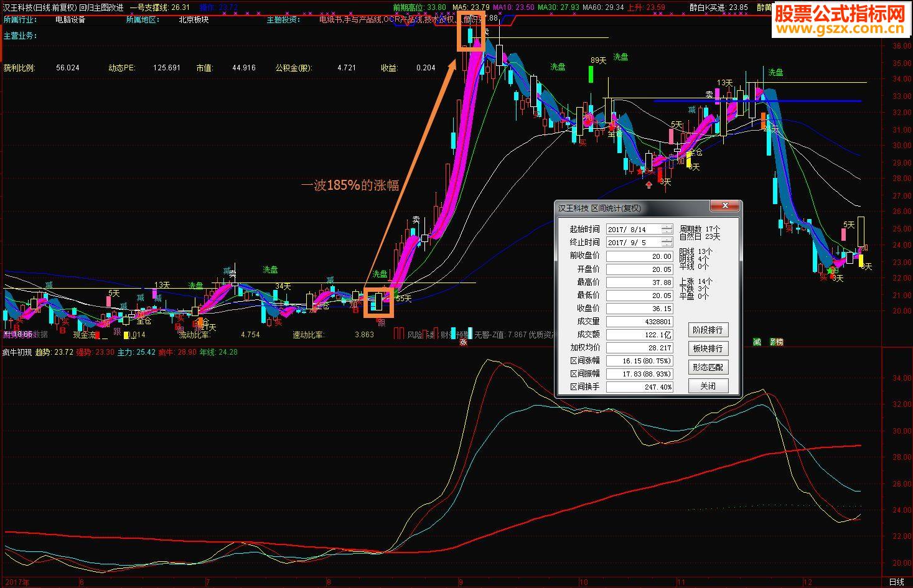Click the 主营业务 label

click(x=20, y=35)
